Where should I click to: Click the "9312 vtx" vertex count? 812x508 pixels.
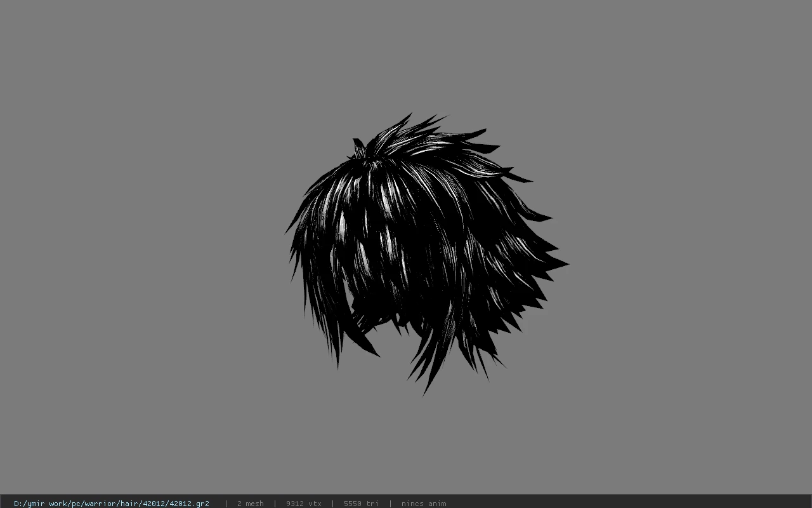coord(304,504)
